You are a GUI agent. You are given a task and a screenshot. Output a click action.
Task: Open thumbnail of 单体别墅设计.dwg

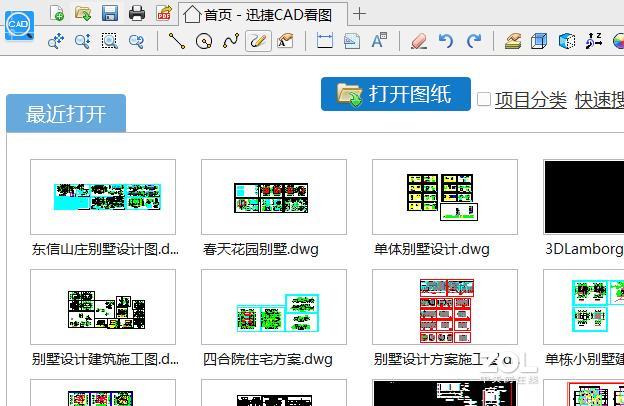(445, 197)
